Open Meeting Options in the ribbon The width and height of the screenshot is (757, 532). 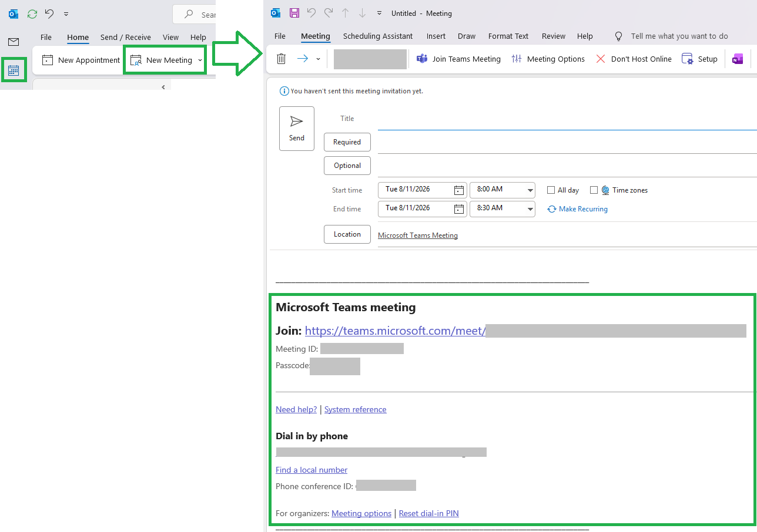pos(548,59)
